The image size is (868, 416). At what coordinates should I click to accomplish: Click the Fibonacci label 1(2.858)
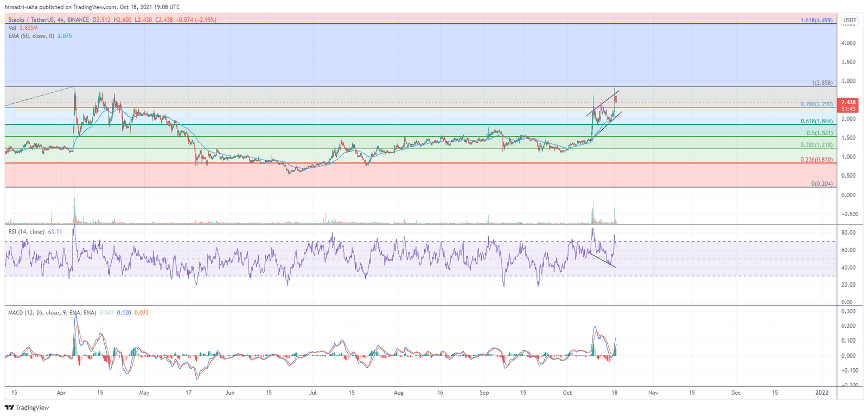click(822, 83)
